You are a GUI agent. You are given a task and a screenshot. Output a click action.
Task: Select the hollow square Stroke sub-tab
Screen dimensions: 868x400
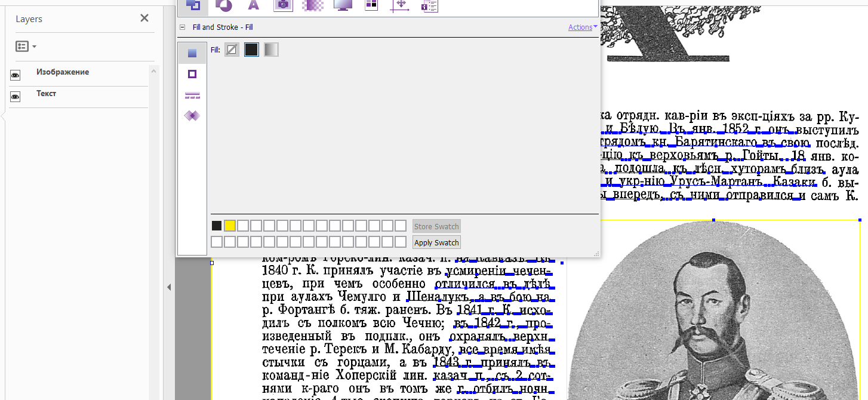click(192, 74)
